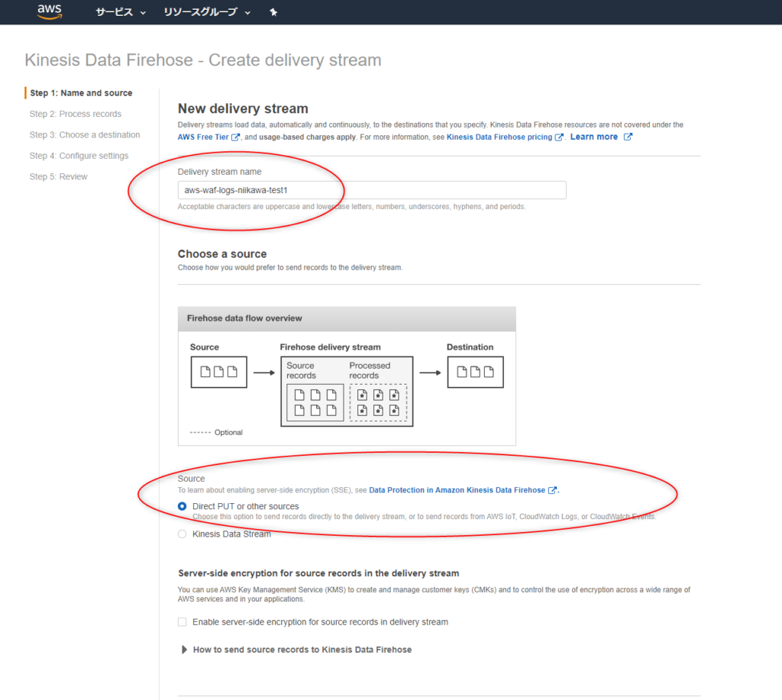
Task: Go to Step 3: Choose a destination
Action: tap(84, 135)
